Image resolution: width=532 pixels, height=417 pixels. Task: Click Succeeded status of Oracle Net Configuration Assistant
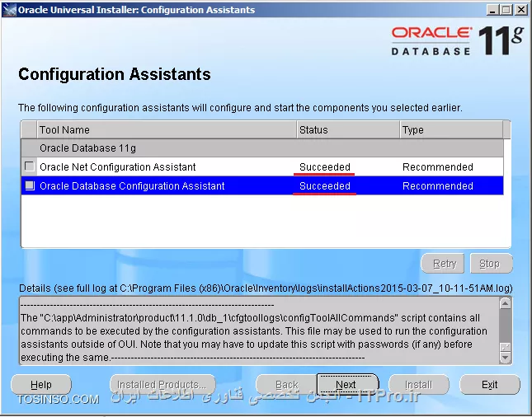coord(325,166)
